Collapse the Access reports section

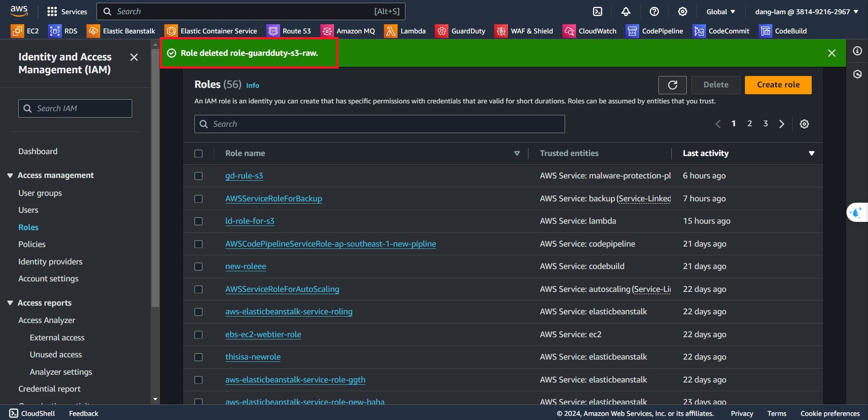point(10,303)
